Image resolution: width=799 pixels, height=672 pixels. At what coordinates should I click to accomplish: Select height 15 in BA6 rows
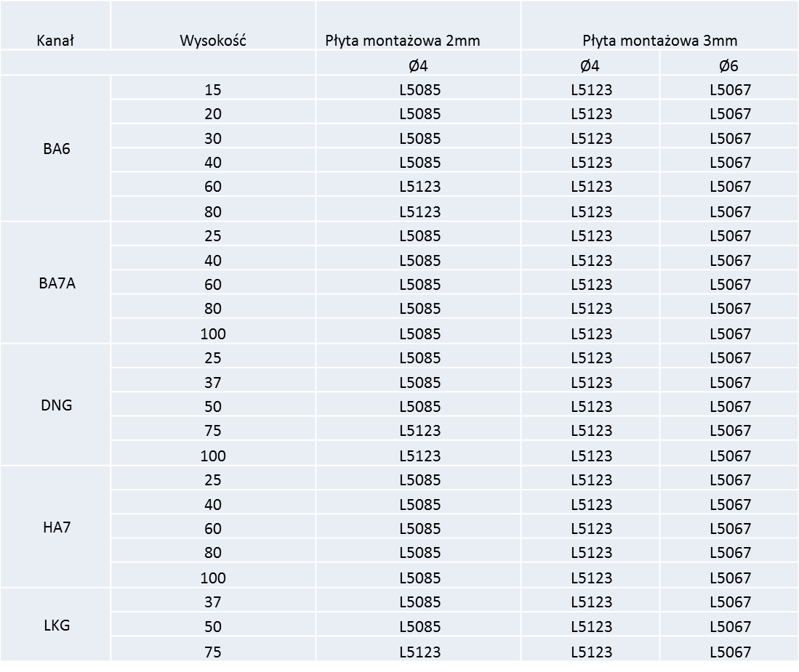pyautogui.click(x=213, y=89)
